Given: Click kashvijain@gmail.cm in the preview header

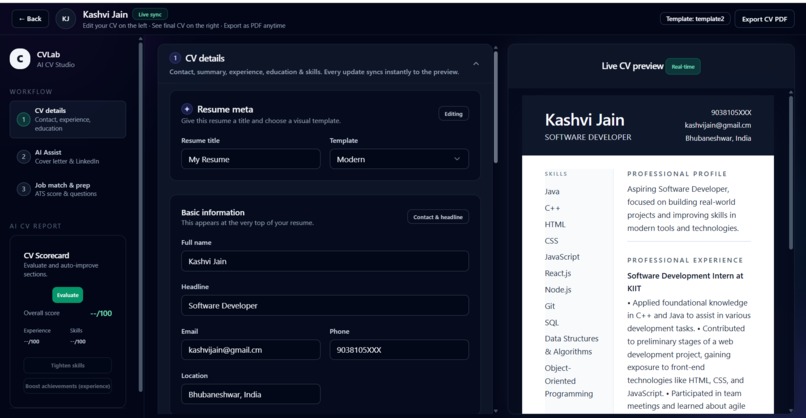Looking at the screenshot, I should [x=718, y=125].
